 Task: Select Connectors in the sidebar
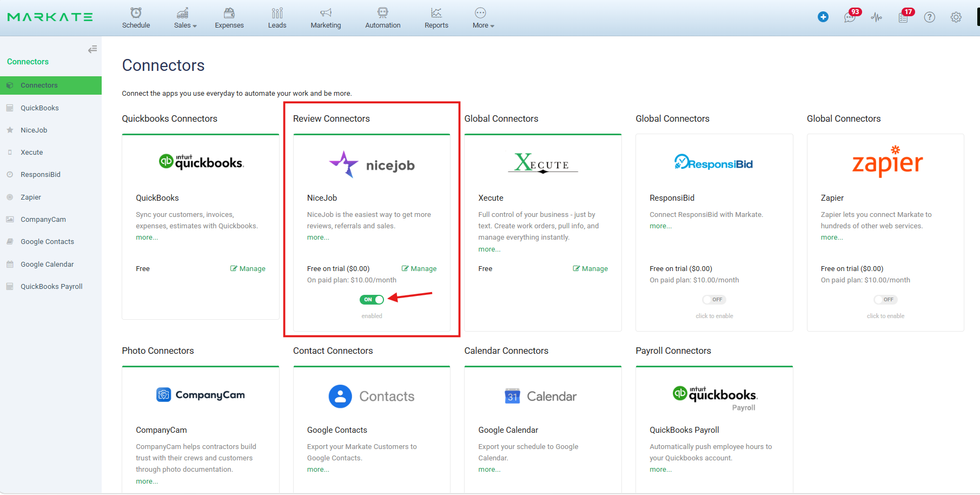coord(51,85)
